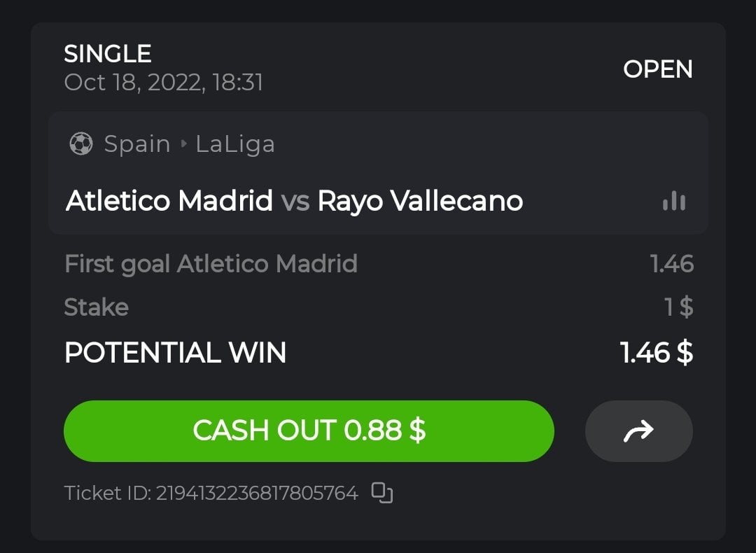Click the 1.46 odds value
756x553 pixels.
click(671, 264)
